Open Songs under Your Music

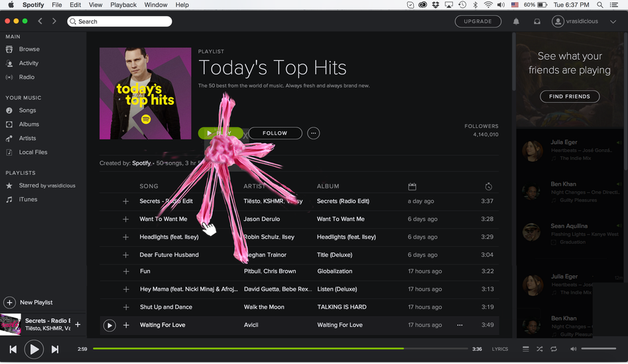[27, 111]
